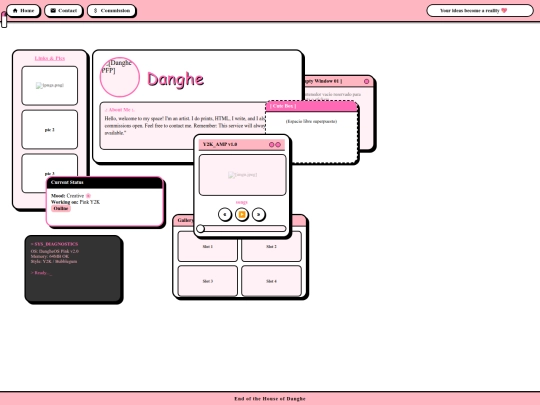This screenshot has height=405, width=540.
Task: Open the Home navigation button
Action: [23, 11]
